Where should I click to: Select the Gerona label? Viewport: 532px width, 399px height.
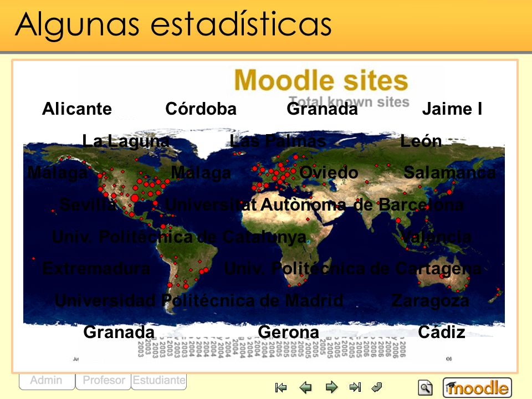(288, 332)
